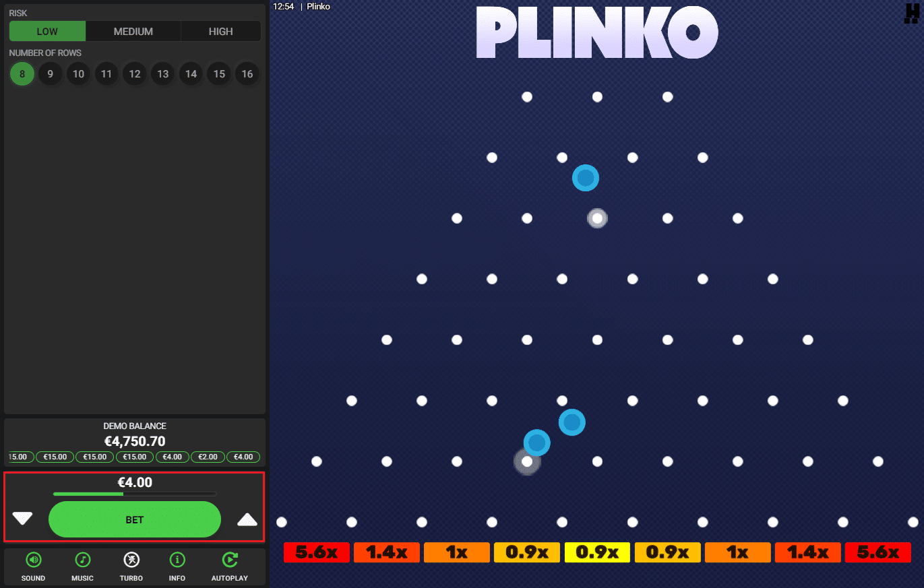Click the €4.00 bet amount above the slider
This screenshot has height=588, width=924.
tap(135, 482)
